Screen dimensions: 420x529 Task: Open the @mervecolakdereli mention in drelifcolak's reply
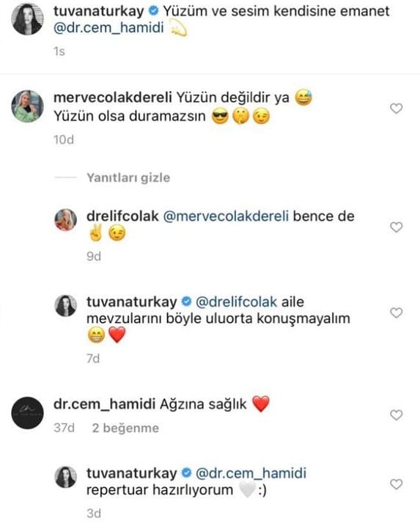[226, 216]
